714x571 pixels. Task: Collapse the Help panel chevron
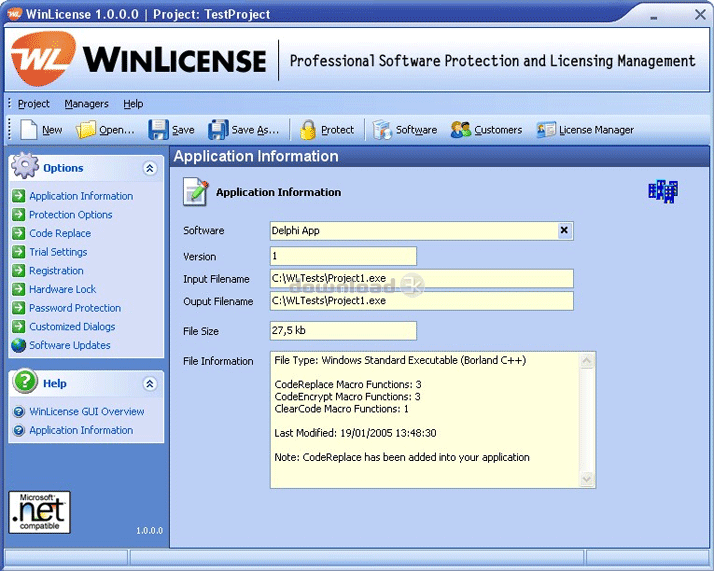(x=150, y=384)
